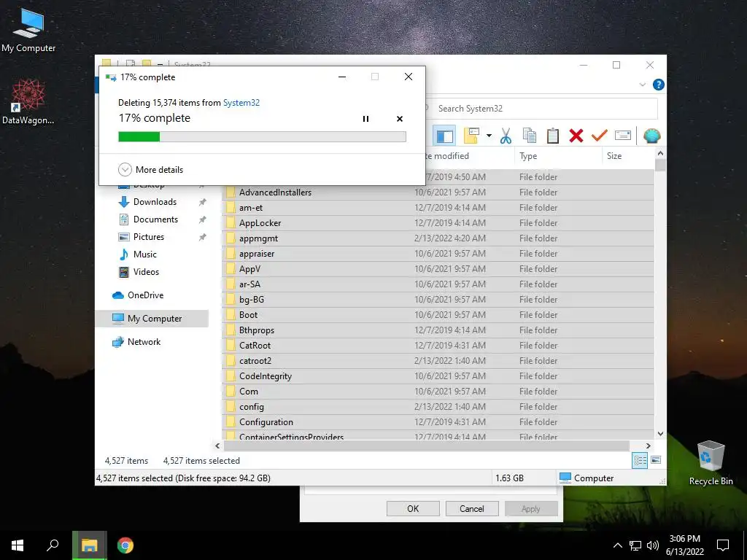The width and height of the screenshot is (747, 560).
Task: Click the horizontal scrollbar right arrow
Action: click(648, 446)
